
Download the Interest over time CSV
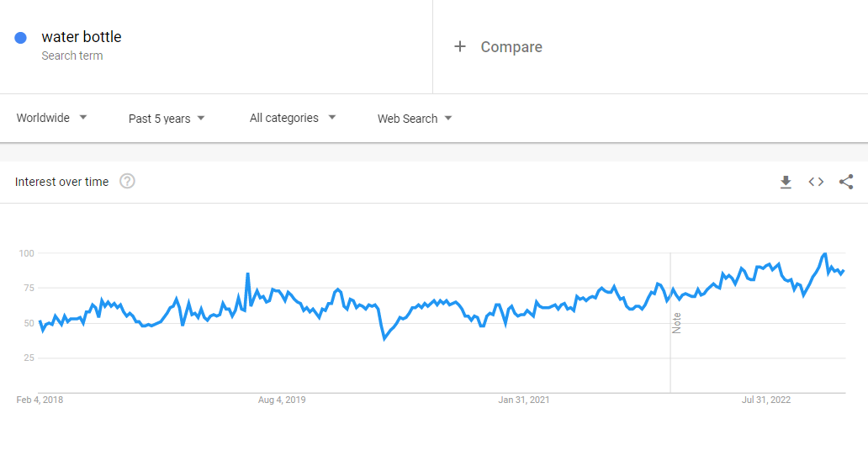tap(786, 182)
